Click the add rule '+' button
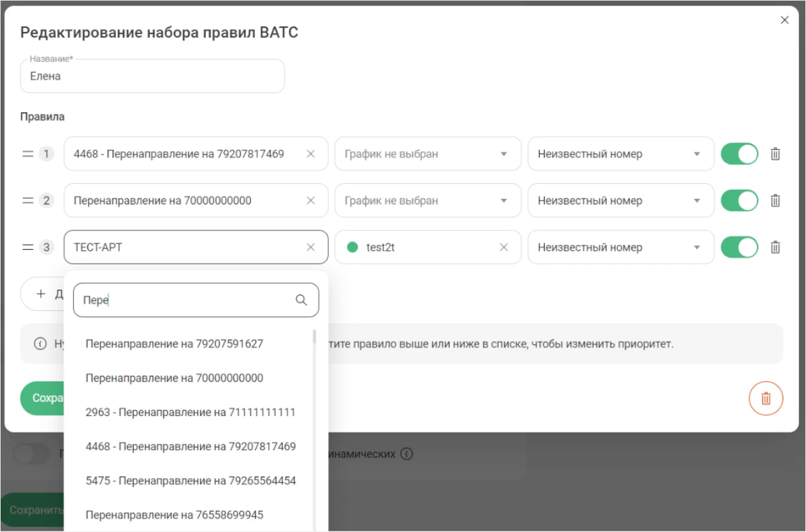This screenshot has height=532, width=806. pos(42,294)
